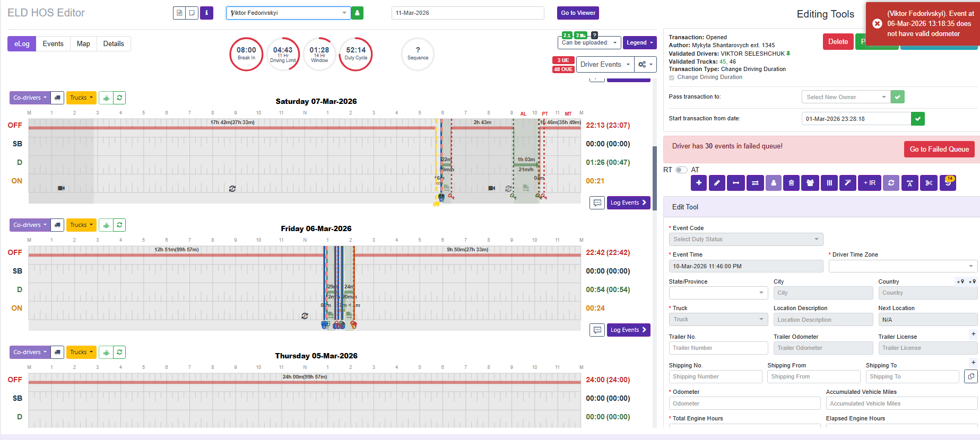Click the Trailer Number input field
Screen dimensions: 980x440
[718, 348]
